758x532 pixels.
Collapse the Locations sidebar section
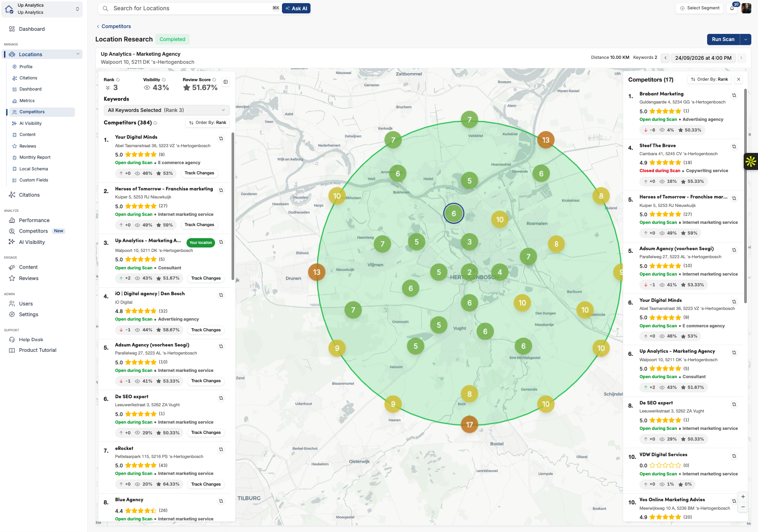[x=78, y=54]
